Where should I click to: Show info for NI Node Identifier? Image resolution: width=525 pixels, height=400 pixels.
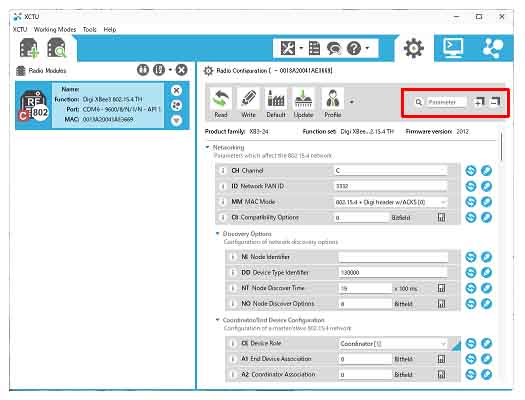coord(233,257)
